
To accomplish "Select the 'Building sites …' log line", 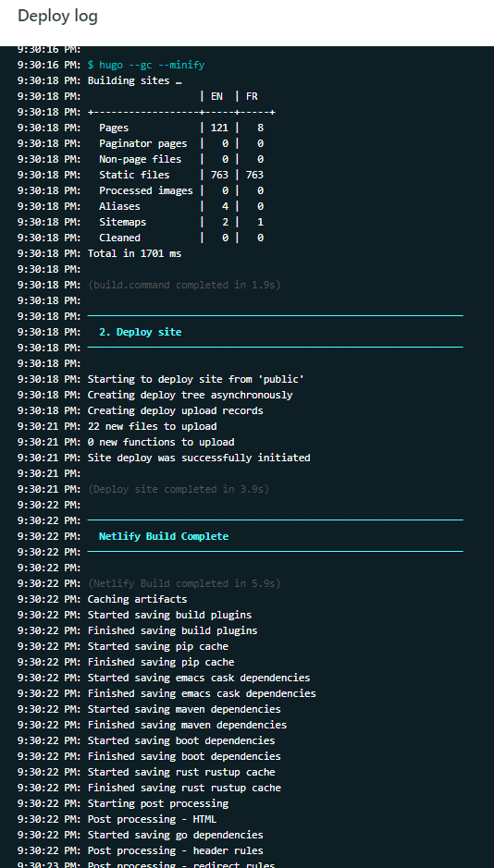I will coord(134,80).
